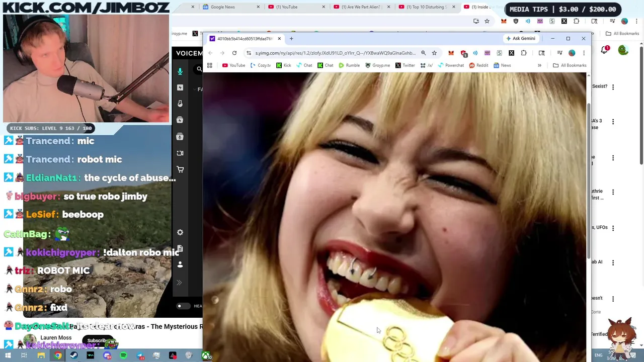Bookmark this page with front window star
This screenshot has height=362, width=644.
[434, 53]
